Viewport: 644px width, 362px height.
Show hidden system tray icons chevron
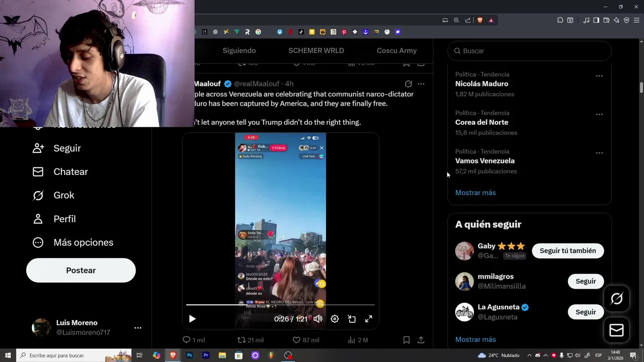(530, 355)
